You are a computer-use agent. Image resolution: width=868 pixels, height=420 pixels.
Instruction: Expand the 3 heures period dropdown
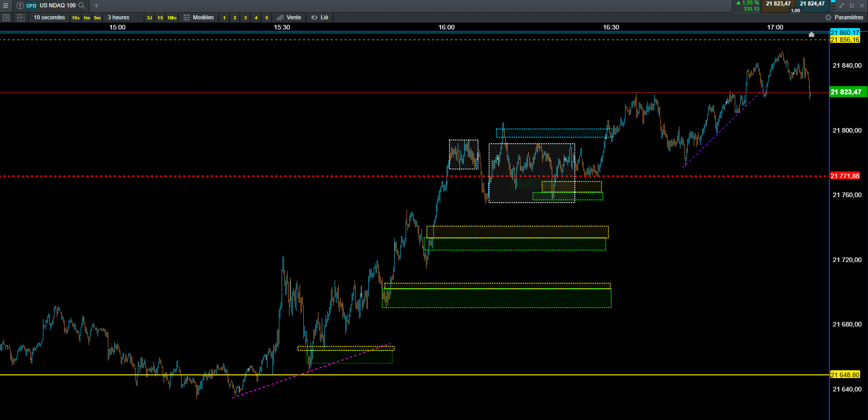118,17
